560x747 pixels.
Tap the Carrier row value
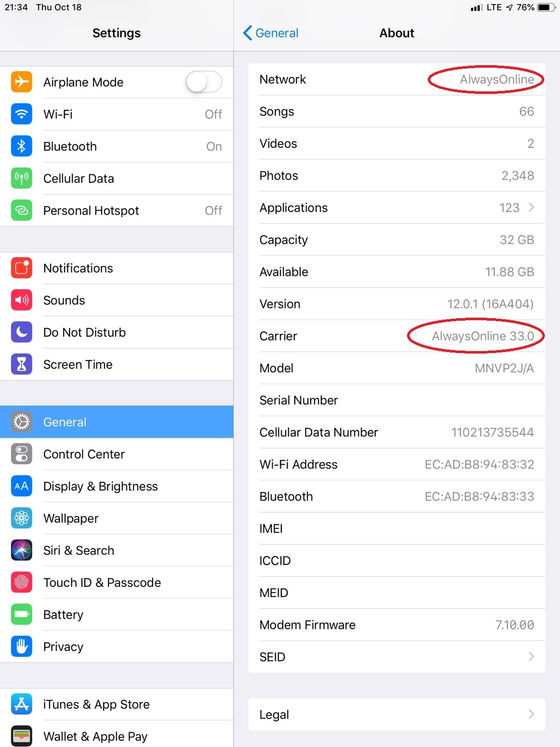(x=483, y=336)
